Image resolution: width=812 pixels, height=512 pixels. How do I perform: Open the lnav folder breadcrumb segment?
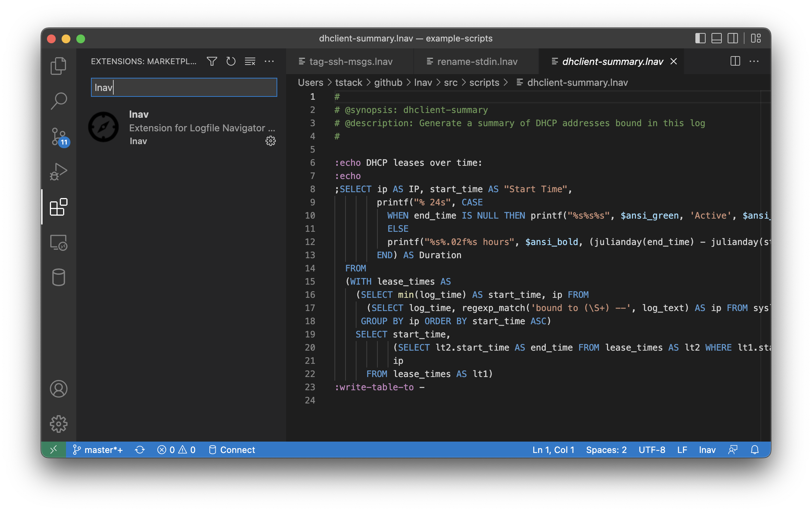[423, 83]
